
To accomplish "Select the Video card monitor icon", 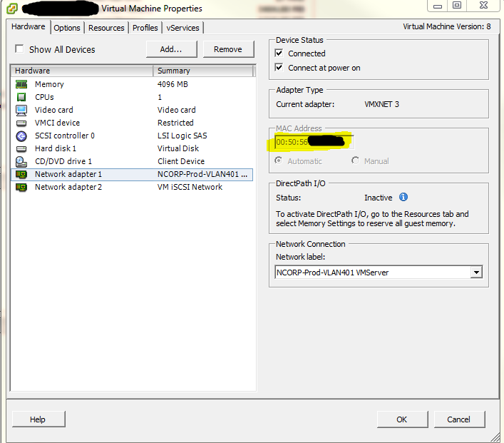I will pos(21,110).
